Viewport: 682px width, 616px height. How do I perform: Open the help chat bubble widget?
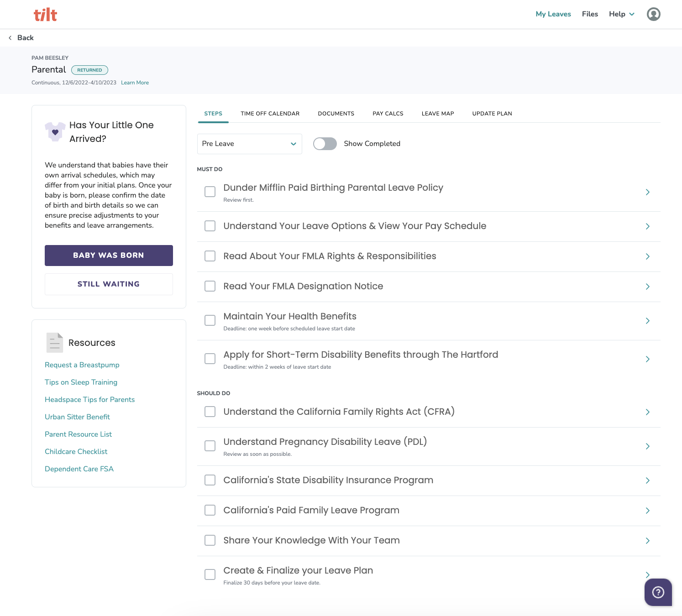click(658, 592)
